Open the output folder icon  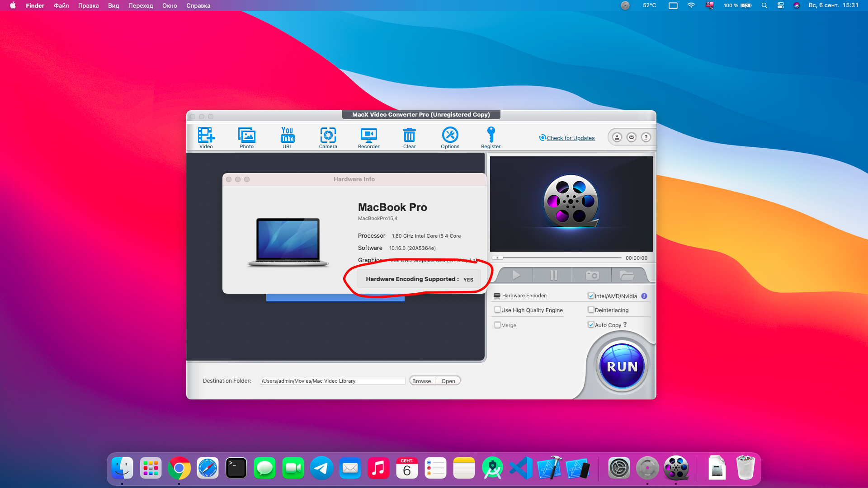pyautogui.click(x=627, y=275)
